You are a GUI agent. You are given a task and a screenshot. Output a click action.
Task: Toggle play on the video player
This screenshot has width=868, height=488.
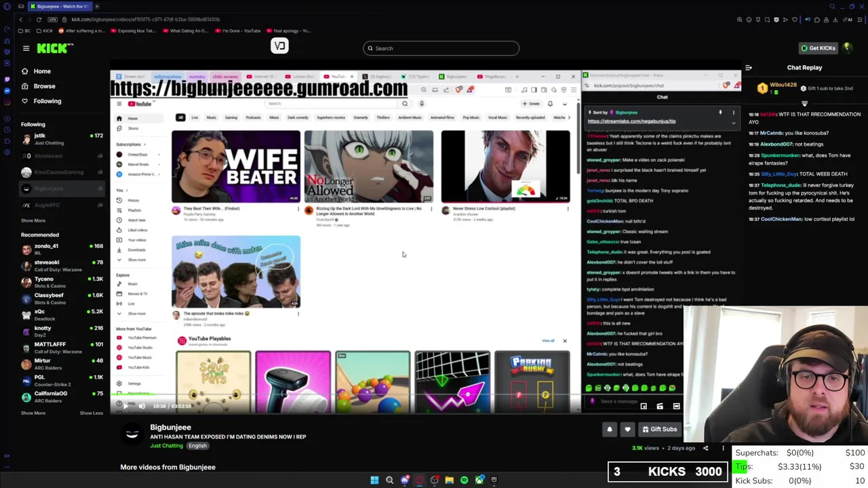click(125, 406)
